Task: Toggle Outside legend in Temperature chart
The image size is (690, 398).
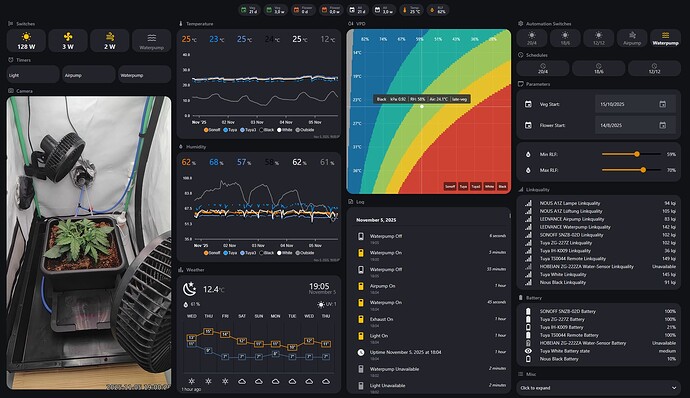Action: 305,130
